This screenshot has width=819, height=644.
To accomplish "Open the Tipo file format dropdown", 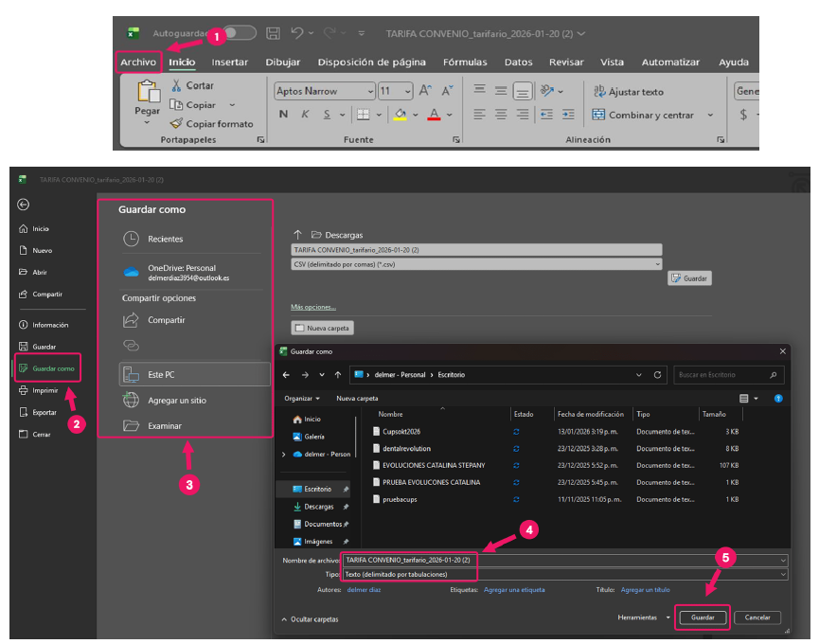I will coord(783,574).
